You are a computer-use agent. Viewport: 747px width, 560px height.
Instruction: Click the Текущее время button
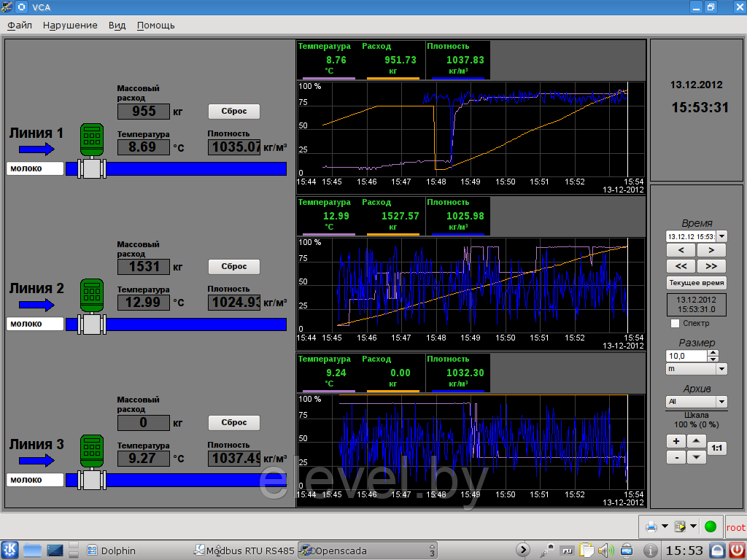(697, 282)
